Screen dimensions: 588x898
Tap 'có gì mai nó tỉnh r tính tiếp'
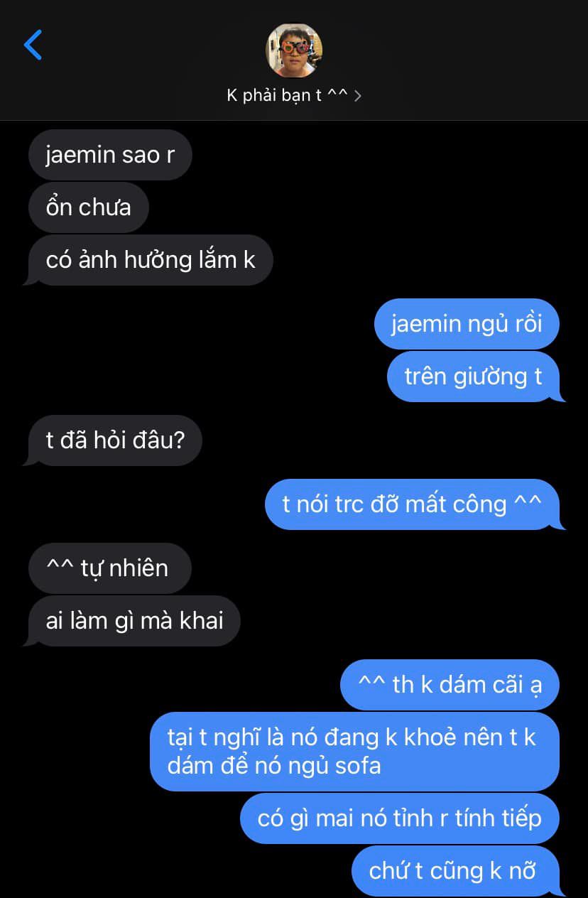click(400, 818)
